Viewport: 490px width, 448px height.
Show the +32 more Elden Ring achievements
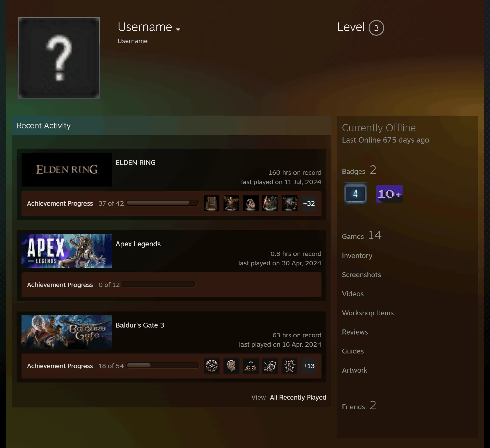pos(309,203)
